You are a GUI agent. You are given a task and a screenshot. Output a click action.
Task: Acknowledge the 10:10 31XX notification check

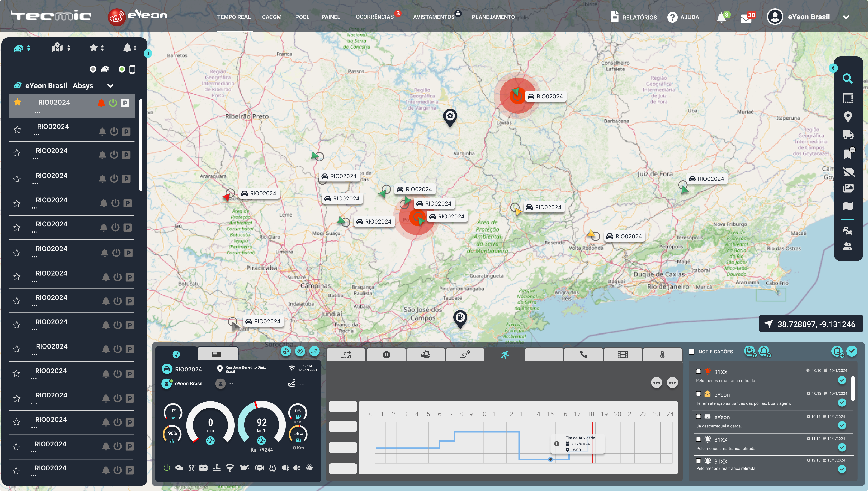[x=842, y=380]
